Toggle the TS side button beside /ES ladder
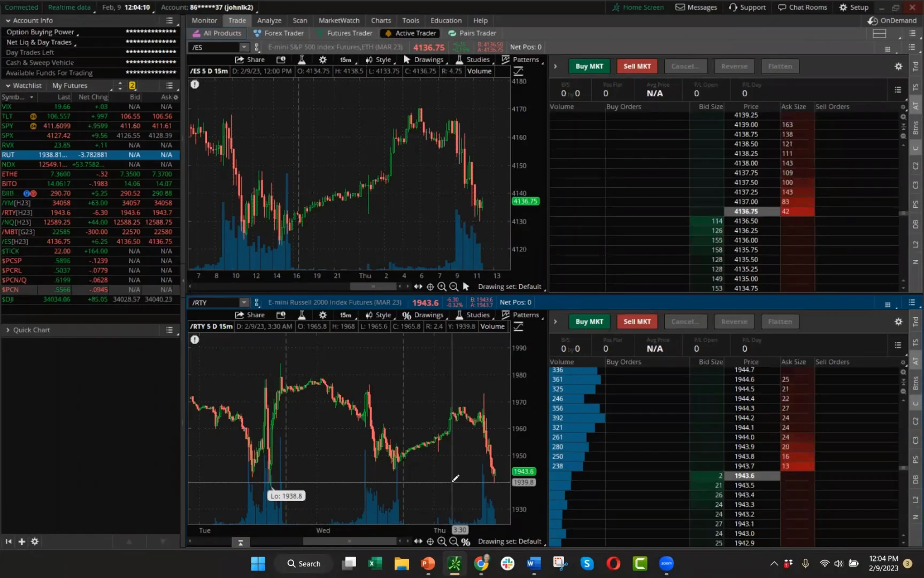The image size is (924, 578). click(x=915, y=87)
